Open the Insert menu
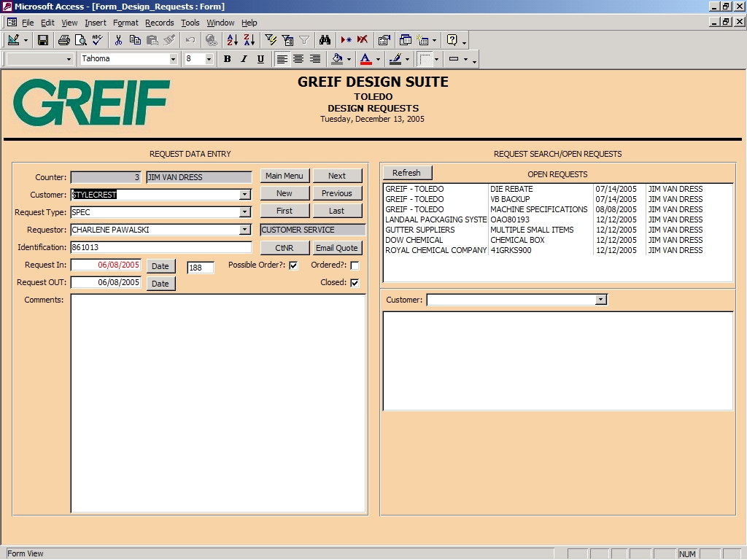 pos(96,23)
